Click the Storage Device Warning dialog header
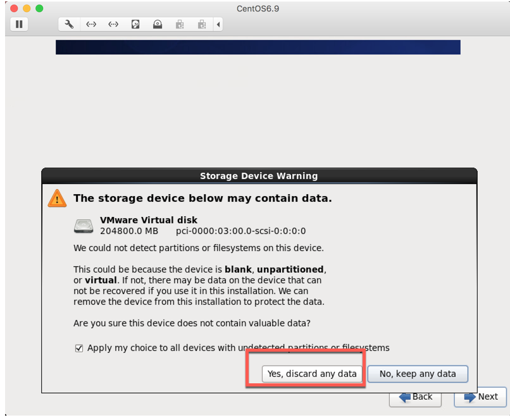This screenshot has height=420, width=510. click(x=259, y=176)
